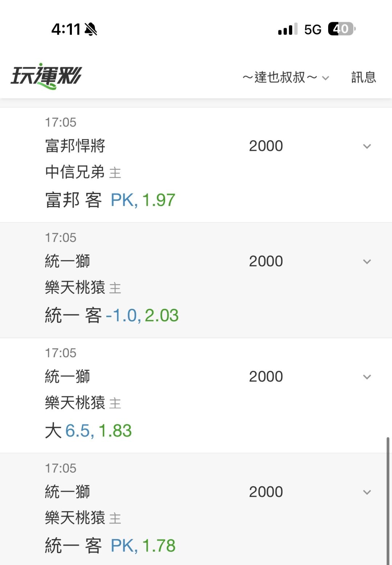The image size is (392, 565).
Task: Select the 統一 客 PK, 1.78 pick
Action: (x=110, y=546)
